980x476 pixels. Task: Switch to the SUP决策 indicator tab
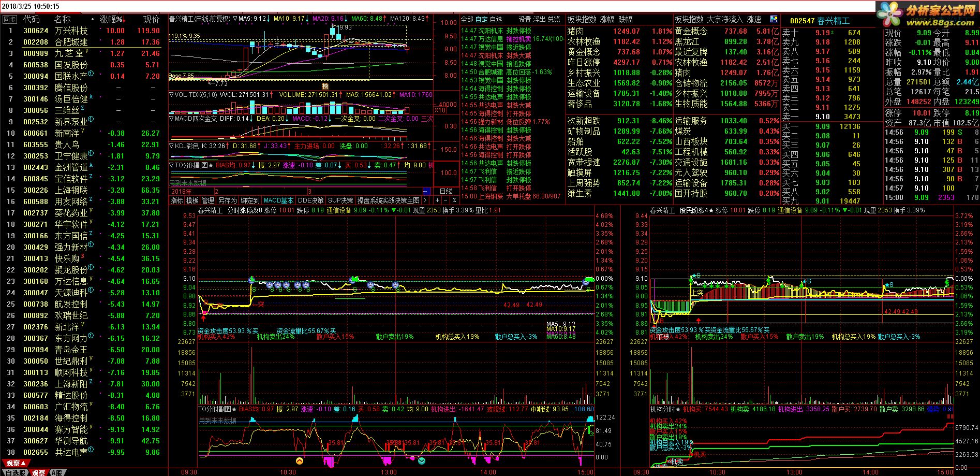coord(340,200)
